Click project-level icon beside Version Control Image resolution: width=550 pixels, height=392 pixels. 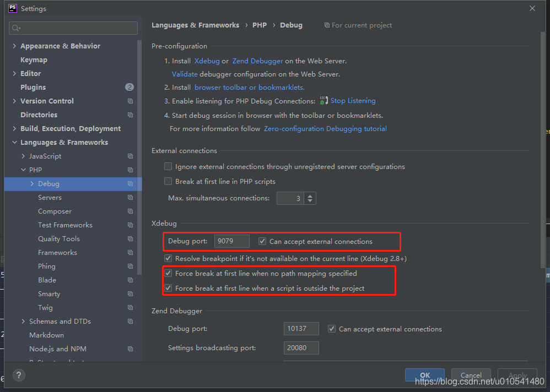(x=130, y=101)
